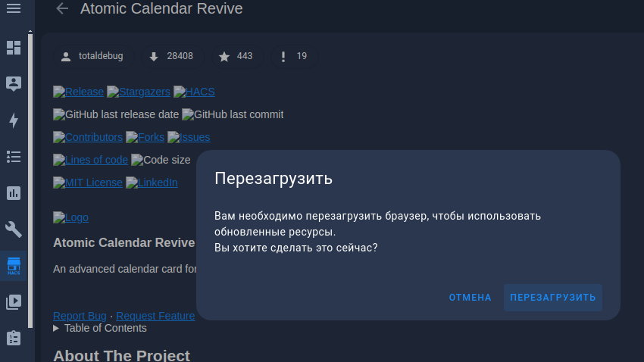Image resolution: width=644 pixels, height=362 pixels.
Task: Click ОТМЕНА to cancel the dialog
Action: tap(470, 298)
